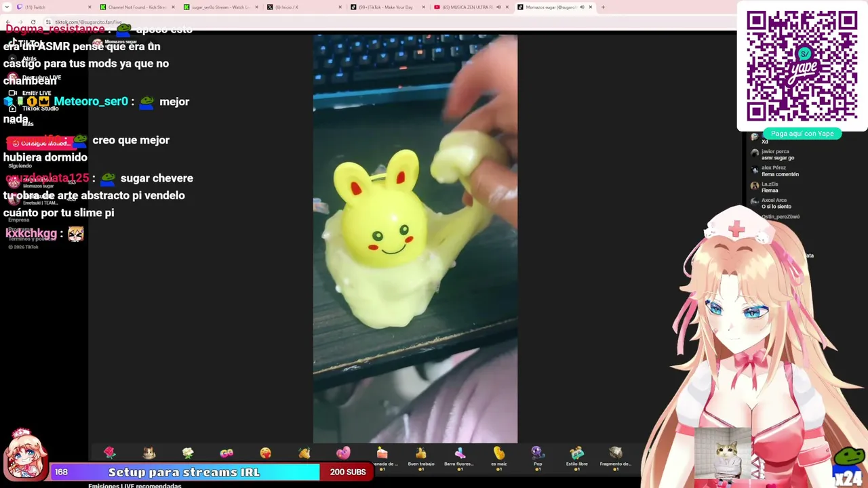This screenshot has width=868, height=488.
Task: Send the pink heart gift
Action: tap(343, 454)
